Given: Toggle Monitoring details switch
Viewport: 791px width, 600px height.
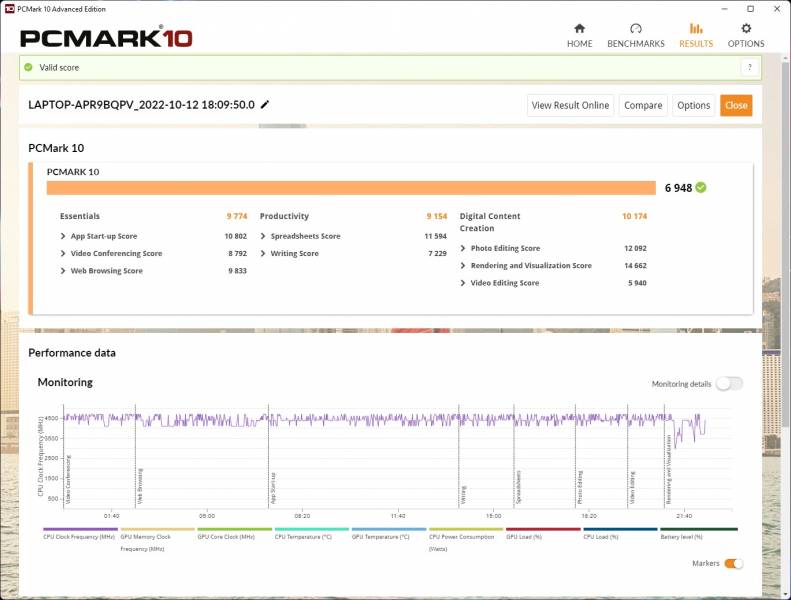Looking at the screenshot, I should point(729,384).
